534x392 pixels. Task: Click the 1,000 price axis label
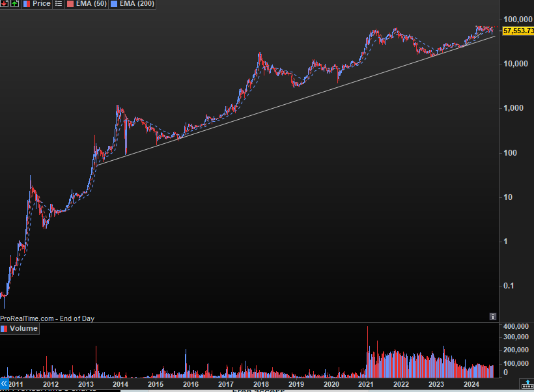pyautogui.click(x=513, y=108)
